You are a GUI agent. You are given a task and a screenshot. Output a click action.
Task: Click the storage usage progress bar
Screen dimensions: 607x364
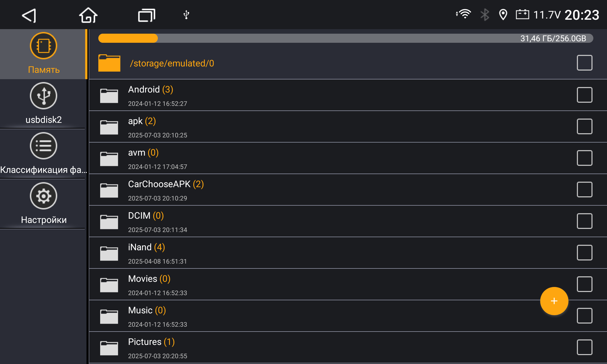point(346,38)
